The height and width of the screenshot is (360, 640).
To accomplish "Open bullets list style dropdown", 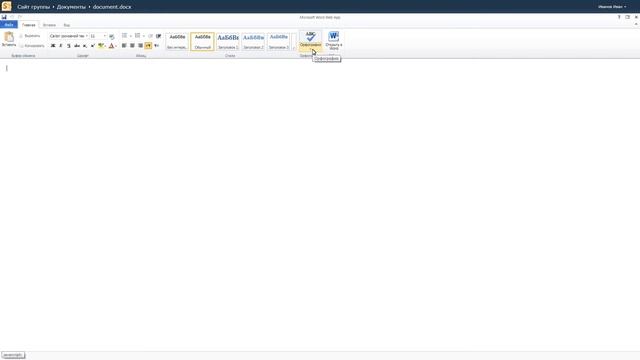I will [x=130, y=36].
